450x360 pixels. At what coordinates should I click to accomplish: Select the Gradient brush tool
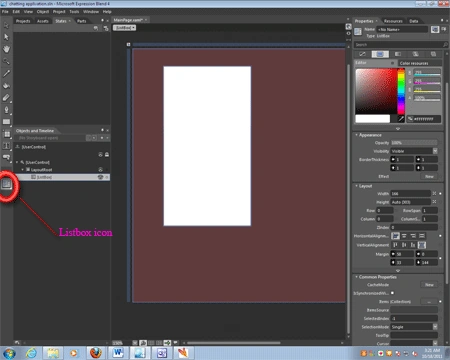(x=6, y=97)
